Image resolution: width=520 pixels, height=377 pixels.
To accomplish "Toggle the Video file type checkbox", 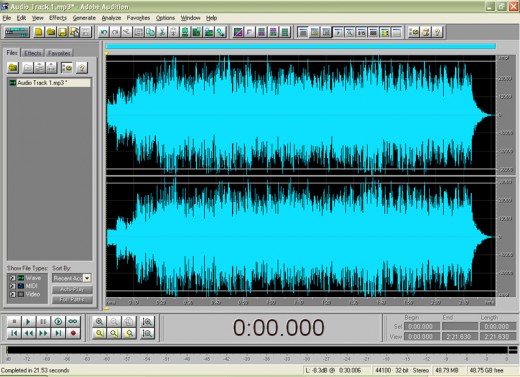I will pos(12,294).
